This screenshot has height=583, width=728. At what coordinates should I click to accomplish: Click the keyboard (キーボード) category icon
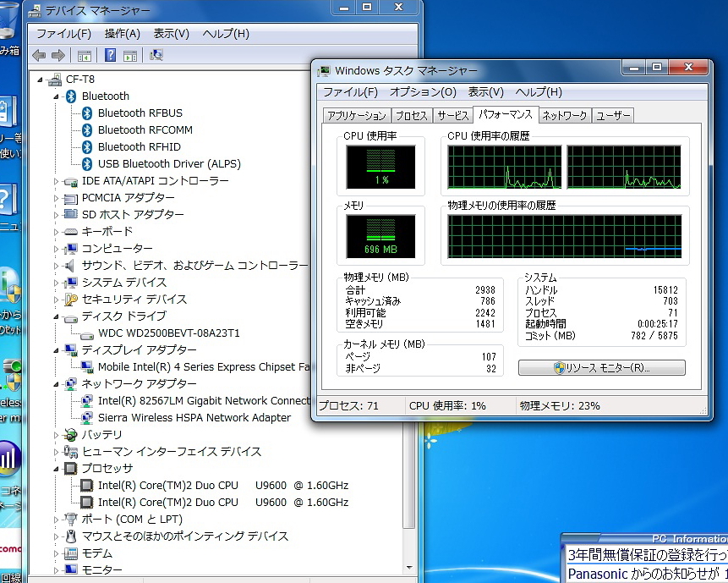point(70,231)
